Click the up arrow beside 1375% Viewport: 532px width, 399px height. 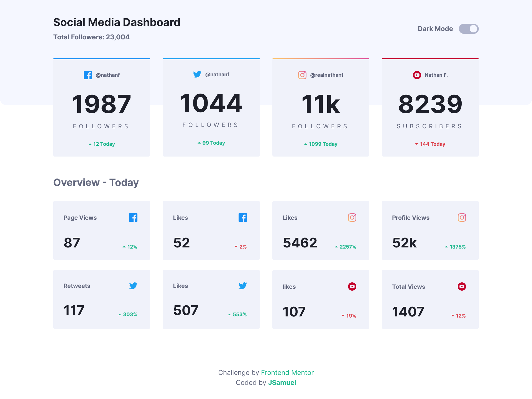(x=446, y=247)
